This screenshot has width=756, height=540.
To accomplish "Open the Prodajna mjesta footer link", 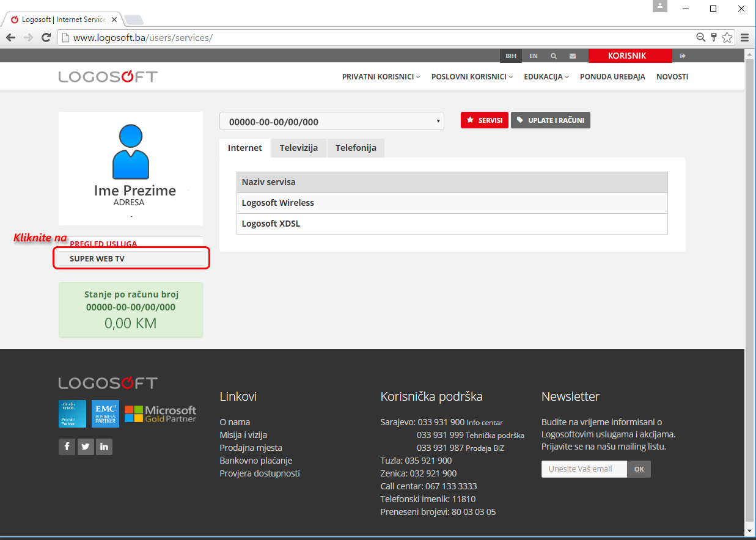I will tap(251, 448).
